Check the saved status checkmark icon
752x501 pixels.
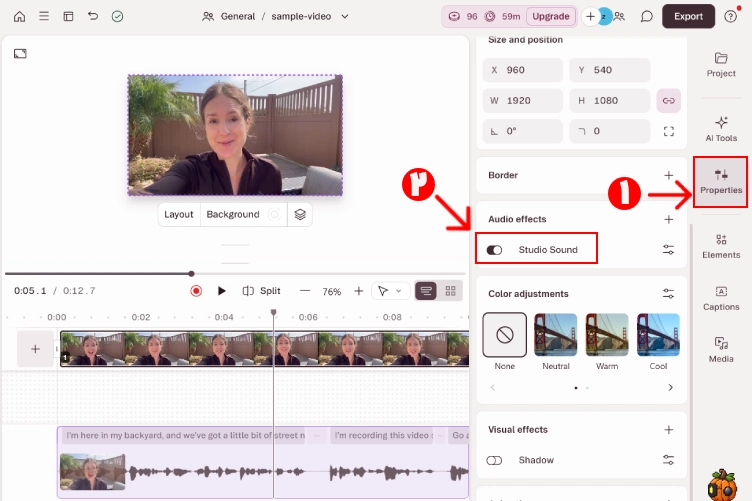tap(118, 16)
